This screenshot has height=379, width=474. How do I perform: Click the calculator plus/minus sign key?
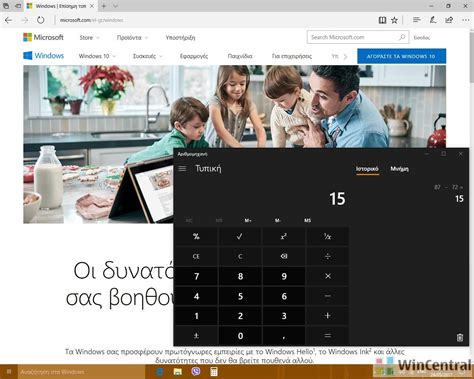point(196,336)
